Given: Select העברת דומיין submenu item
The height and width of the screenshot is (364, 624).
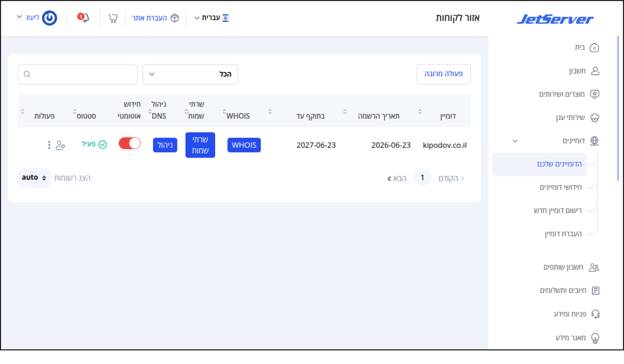Looking at the screenshot, I should pyautogui.click(x=563, y=234).
